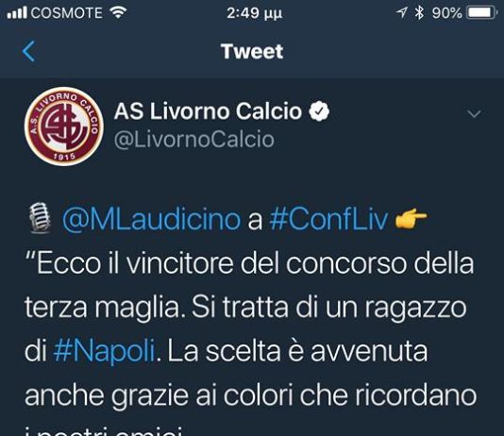Tap the Tweet header title
This screenshot has width=504, height=436.
pos(252,51)
